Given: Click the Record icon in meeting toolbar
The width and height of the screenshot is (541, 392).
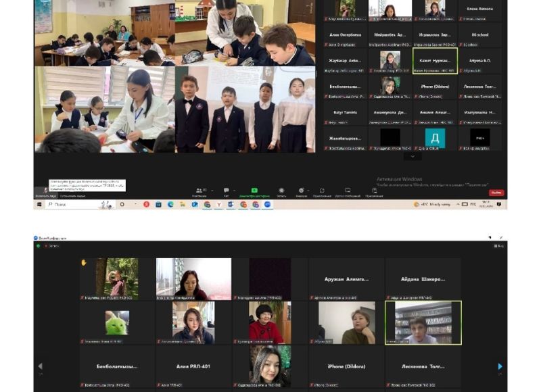Looking at the screenshot, I should click(x=281, y=192).
